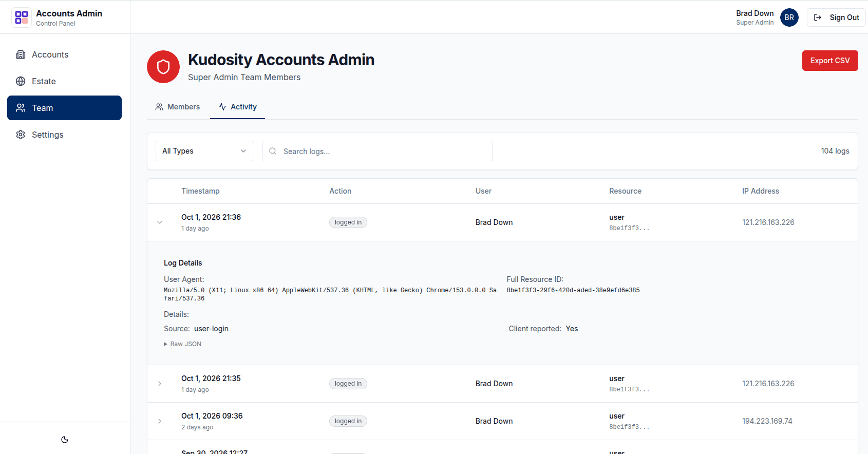Expand the Raw JSON disclosure
Image resolution: width=868 pixels, height=454 pixels.
click(x=183, y=344)
